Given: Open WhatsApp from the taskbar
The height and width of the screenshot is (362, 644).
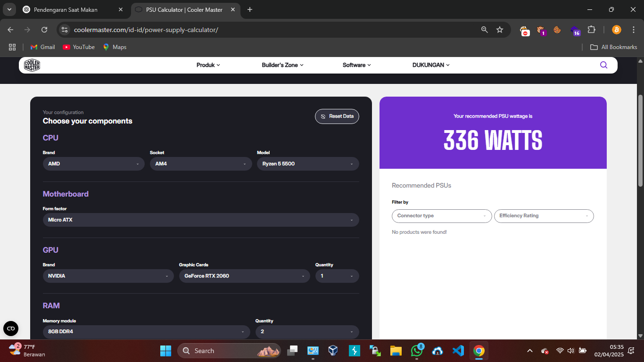Looking at the screenshot, I should click(x=417, y=351).
